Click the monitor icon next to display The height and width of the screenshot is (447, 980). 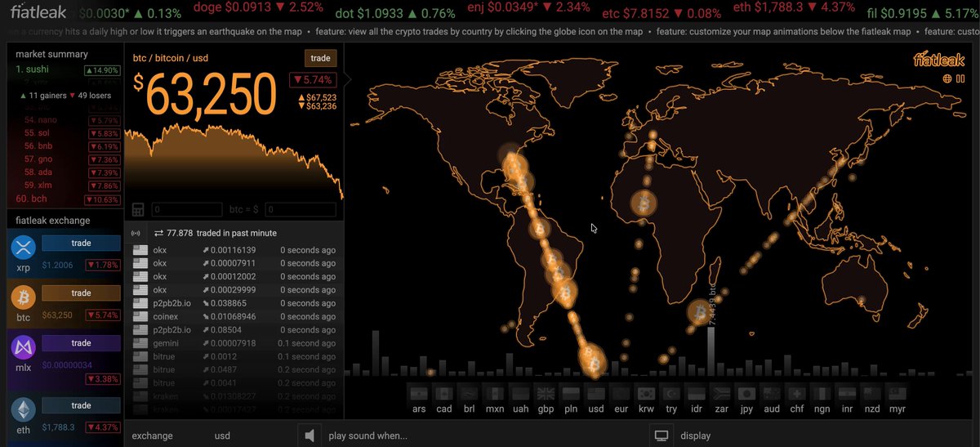coord(661,436)
